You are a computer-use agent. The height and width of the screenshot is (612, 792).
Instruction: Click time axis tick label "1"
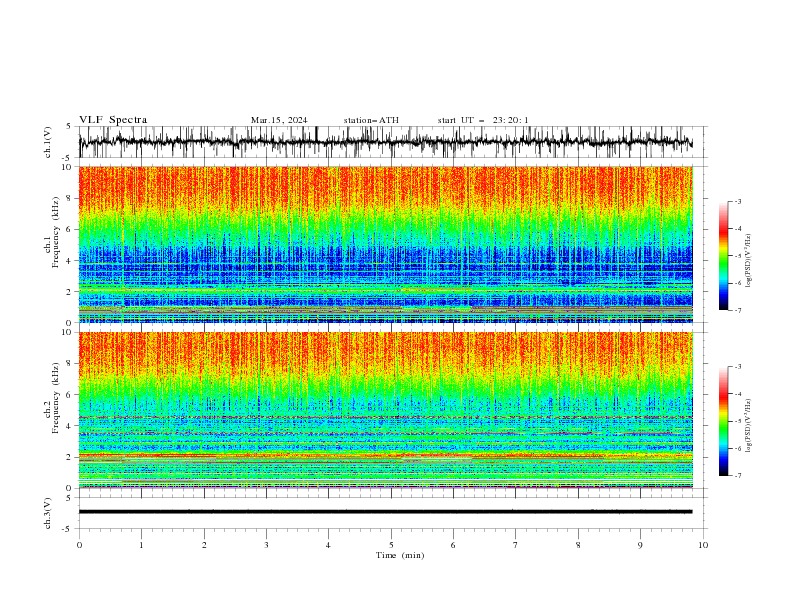pyautogui.click(x=141, y=545)
